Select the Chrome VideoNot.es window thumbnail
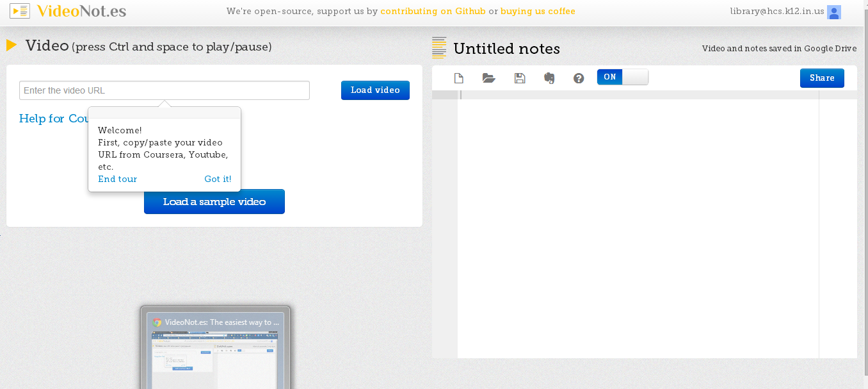This screenshot has width=868, height=389. coord(216,349)
